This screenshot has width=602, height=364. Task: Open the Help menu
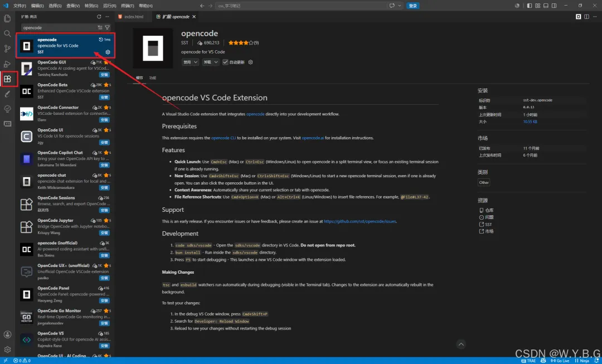[145, 6]
